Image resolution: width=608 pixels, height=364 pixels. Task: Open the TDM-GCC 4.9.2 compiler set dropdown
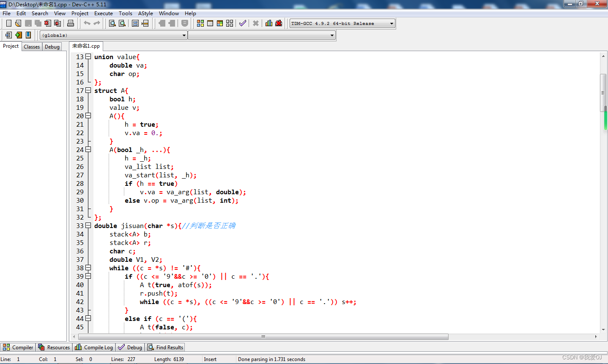(342, 23)
